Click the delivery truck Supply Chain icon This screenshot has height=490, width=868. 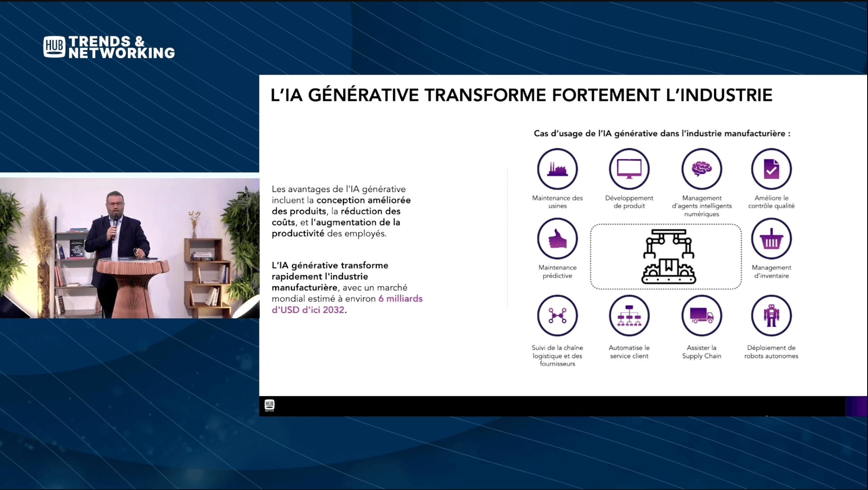pos(701,315)
